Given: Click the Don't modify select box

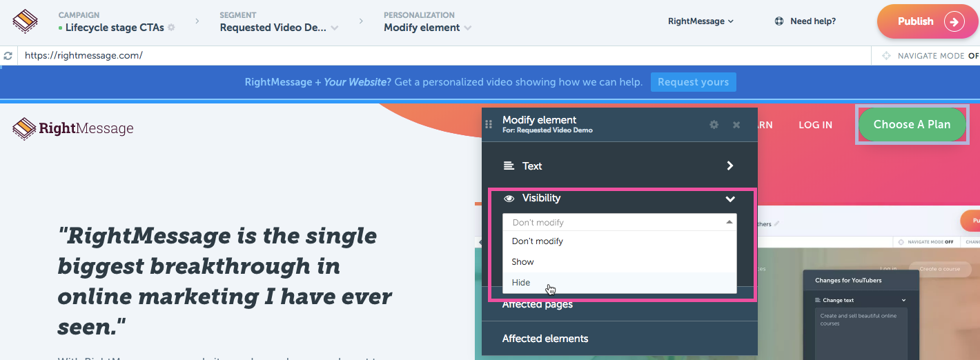Looking at the screenshot, I should pos(620,222).
